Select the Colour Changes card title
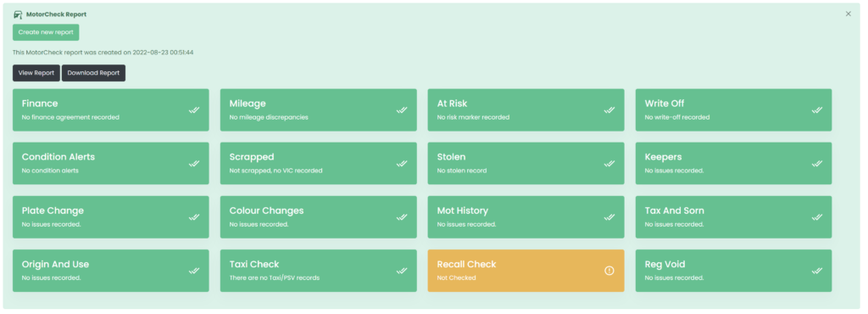Screen dimensions: 868x314 266,211
